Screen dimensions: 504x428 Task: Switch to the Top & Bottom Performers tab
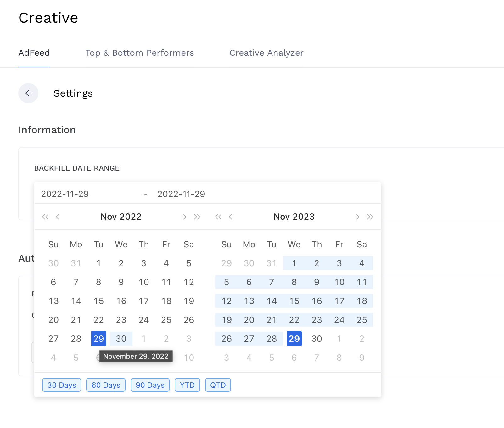coord(140,53)
